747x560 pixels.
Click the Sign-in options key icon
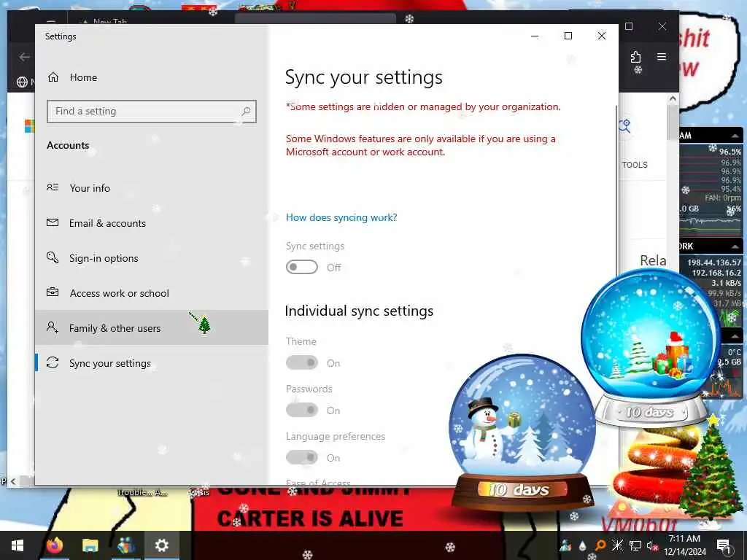click(x=53, y=257)
